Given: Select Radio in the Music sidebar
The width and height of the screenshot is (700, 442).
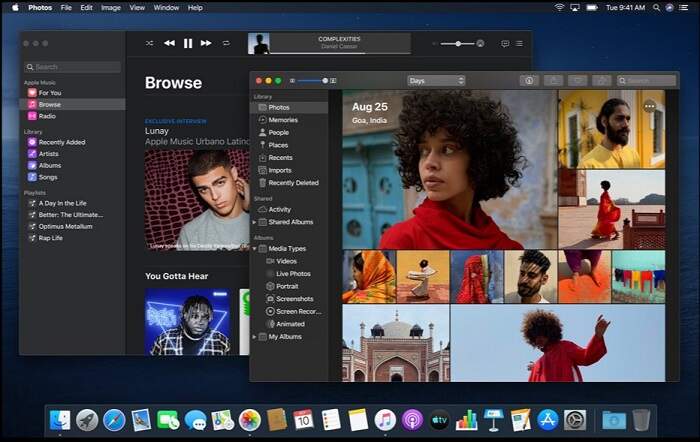Looking at the screenshot, I should tap(47, 116).
